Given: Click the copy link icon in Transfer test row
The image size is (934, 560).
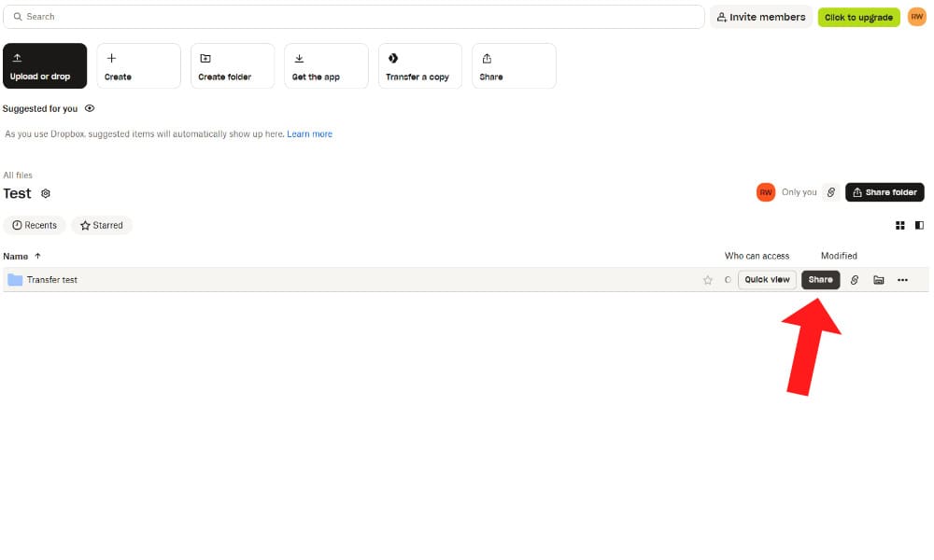Looking at the screenshot, I should (854, 280).
